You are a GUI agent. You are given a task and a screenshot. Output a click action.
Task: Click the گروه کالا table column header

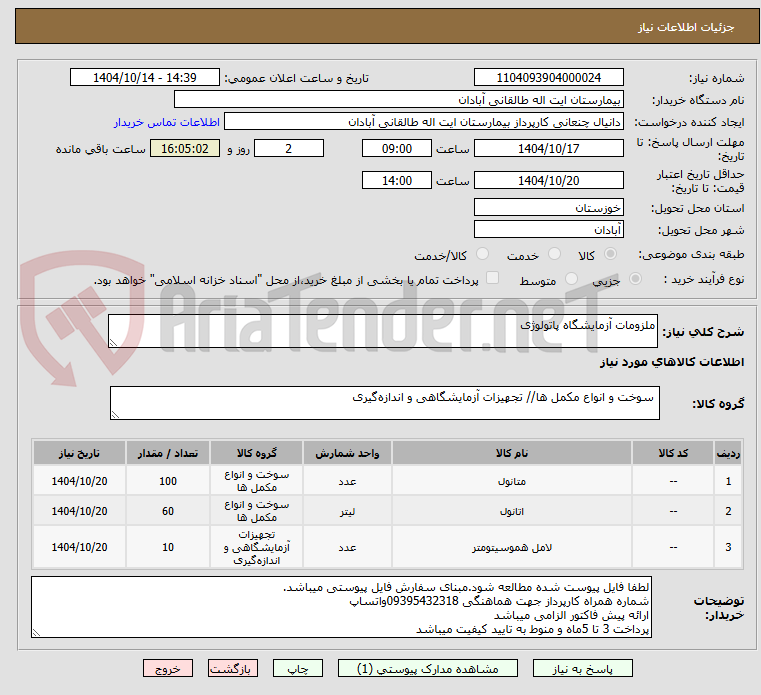point(256,453)
